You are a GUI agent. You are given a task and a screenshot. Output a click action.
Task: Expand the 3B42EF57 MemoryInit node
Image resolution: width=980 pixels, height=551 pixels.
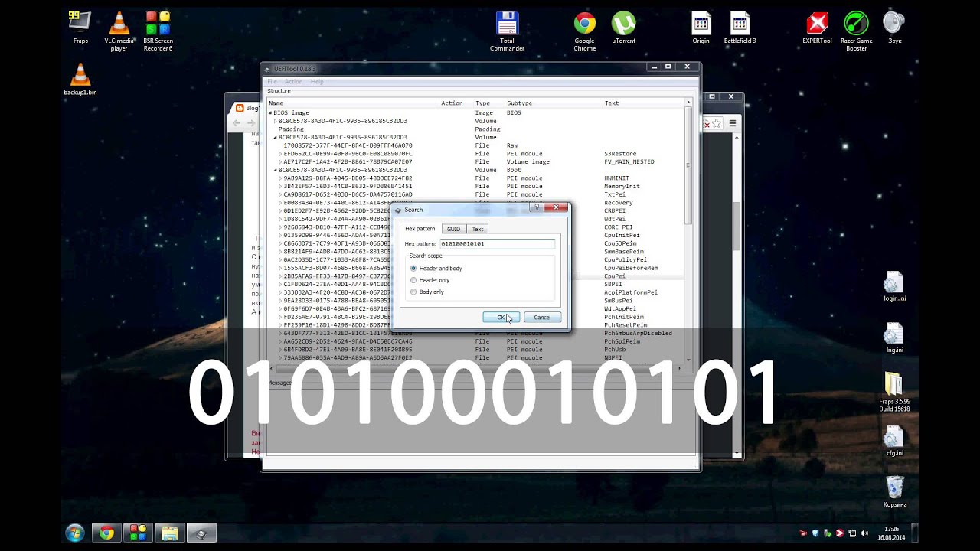pyautogui.click(x=280, y=187)
